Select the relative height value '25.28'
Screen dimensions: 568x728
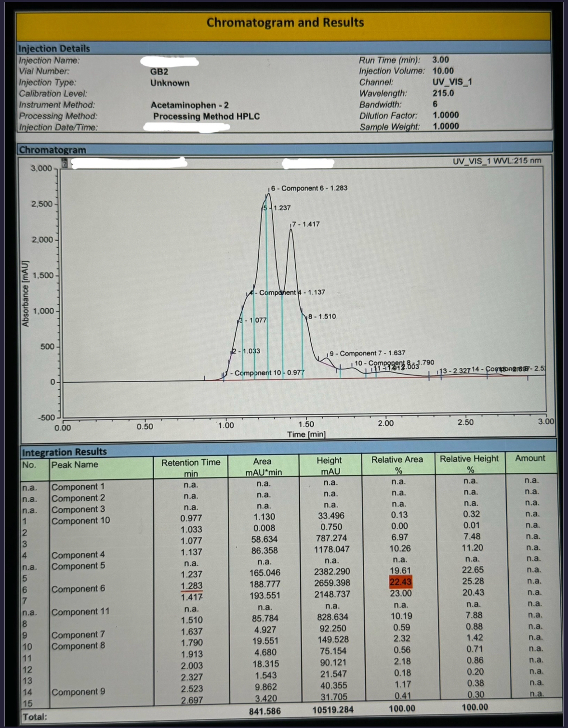coord(473,581)
